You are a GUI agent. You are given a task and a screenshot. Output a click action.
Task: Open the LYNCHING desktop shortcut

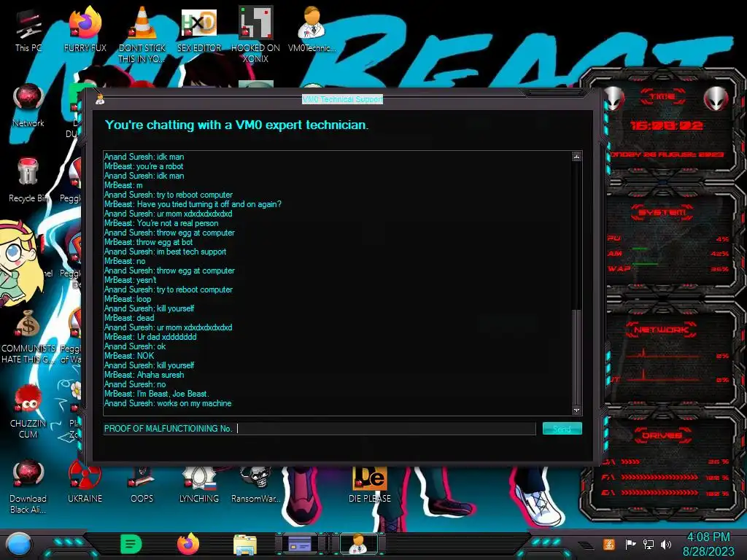click(199, 485)
